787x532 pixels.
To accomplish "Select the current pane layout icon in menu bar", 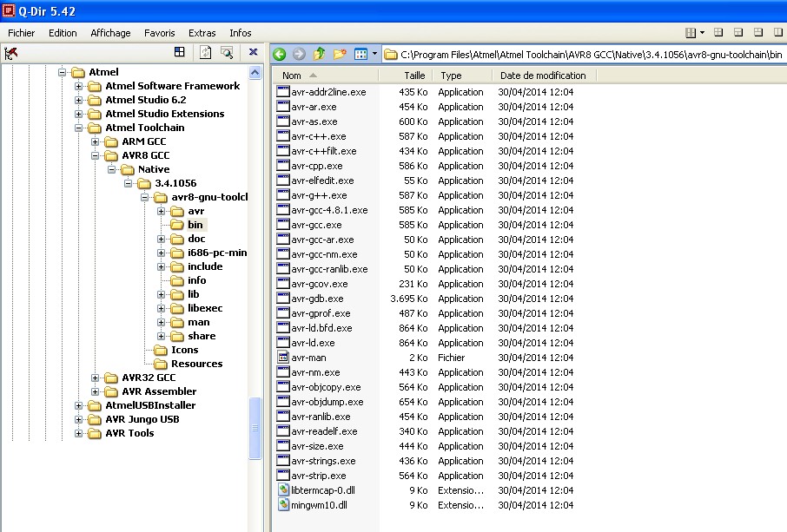I will click(x=691, y=33).
